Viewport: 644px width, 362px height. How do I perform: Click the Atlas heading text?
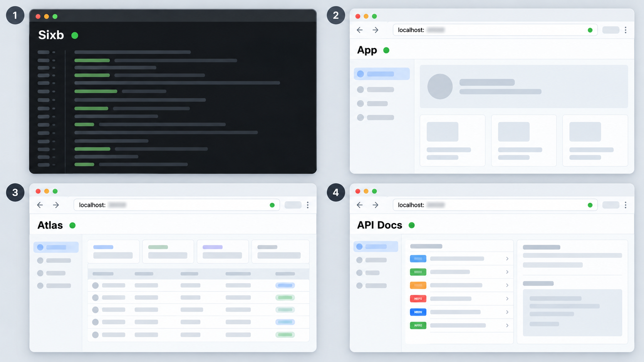tap(50, 225)
